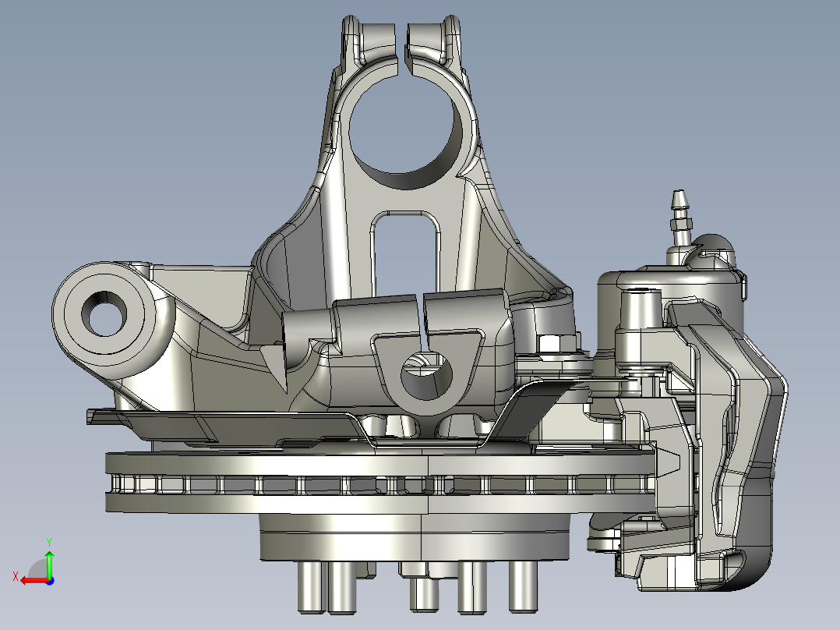
Task: Select the rectangular slot in the upright
Action: tap(405, 255)
